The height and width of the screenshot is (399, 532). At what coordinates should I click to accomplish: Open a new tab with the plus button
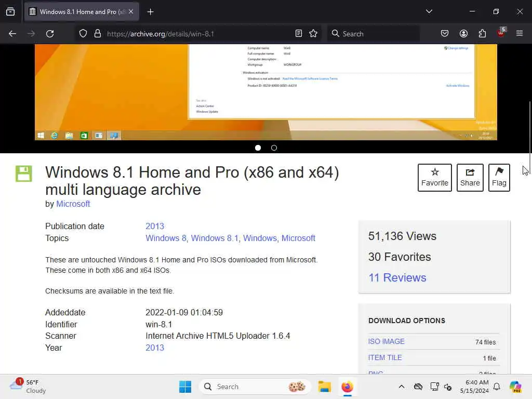pyautogui.click(x=150, y=12)
